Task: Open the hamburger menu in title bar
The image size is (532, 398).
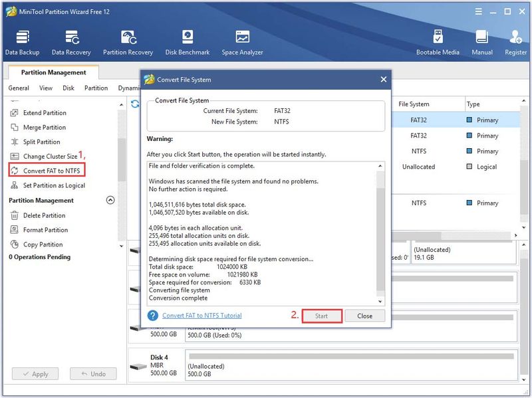Action: pyautogui.click(x=478, y=12)
